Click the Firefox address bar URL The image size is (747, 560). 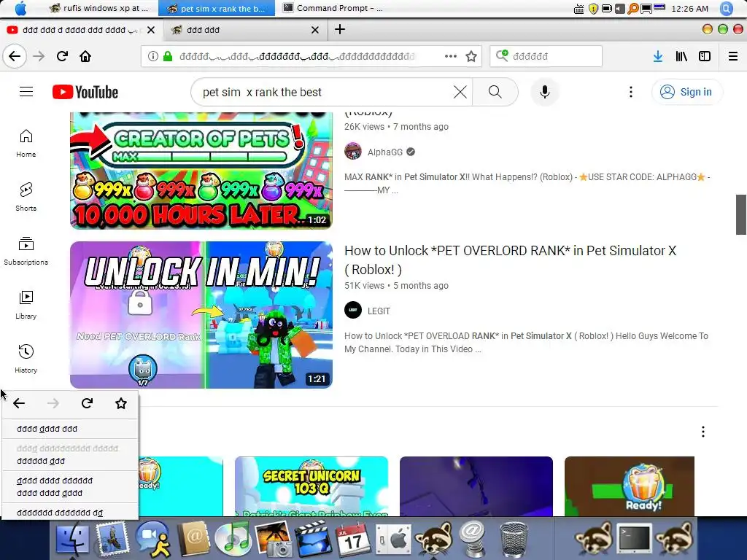(x=298, y=56)
